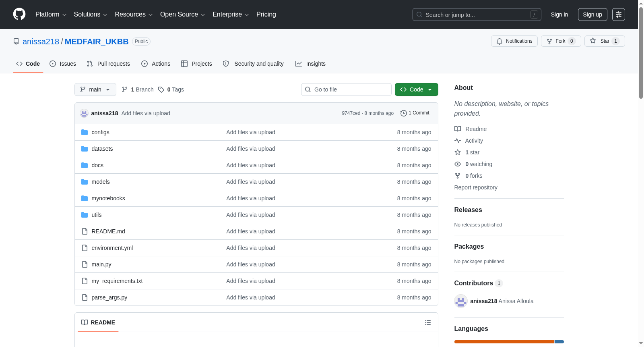
Task: Click the 1 Commit link
Action: 415,113
